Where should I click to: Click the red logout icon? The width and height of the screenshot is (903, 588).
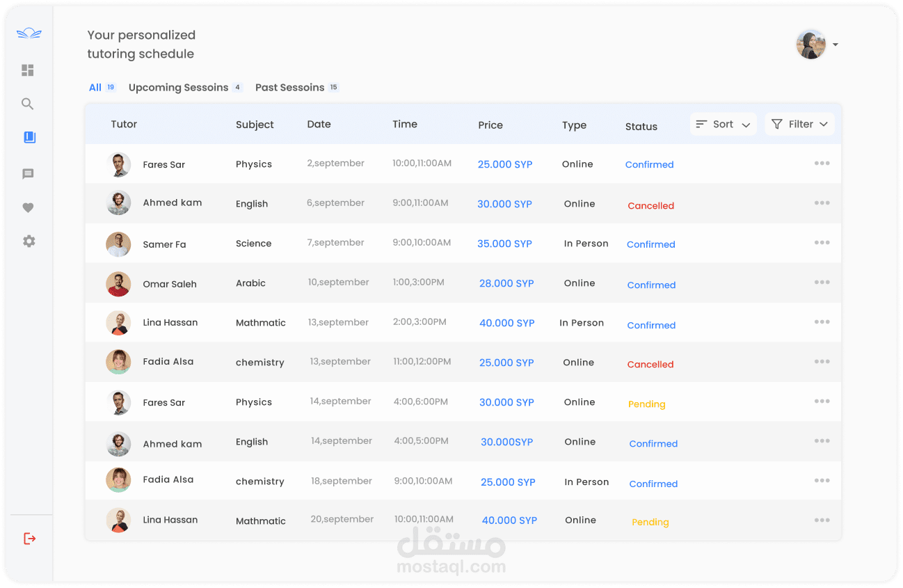click(29, 539)
